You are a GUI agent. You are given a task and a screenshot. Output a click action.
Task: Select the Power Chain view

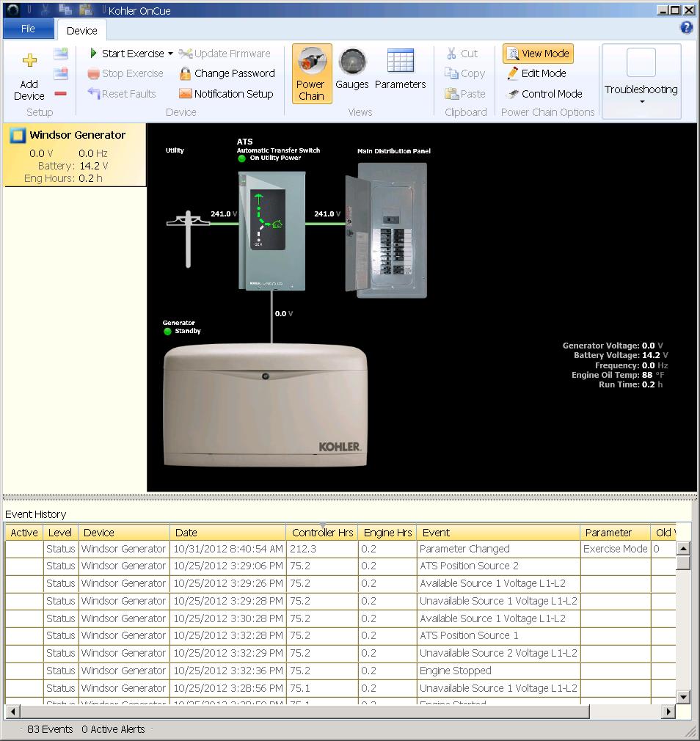(312, 73)
